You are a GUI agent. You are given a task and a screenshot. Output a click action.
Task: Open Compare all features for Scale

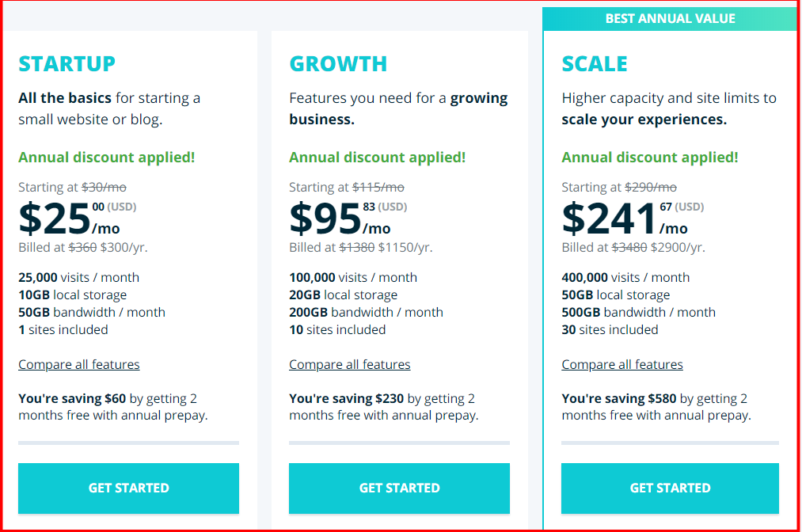click(621, 364)
